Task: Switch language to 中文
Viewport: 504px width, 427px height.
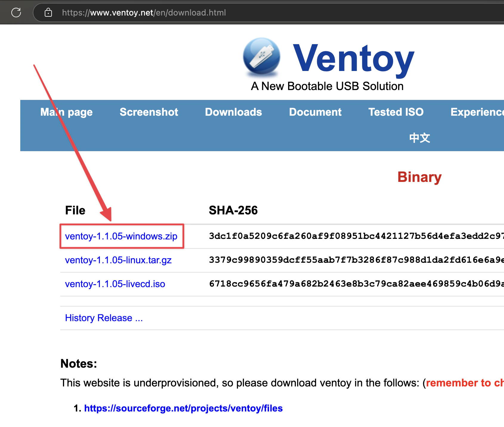Action: (x=420, y=138)
